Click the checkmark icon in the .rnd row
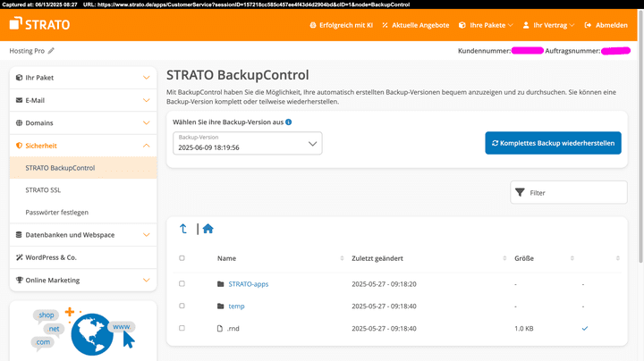Screen dimensions: 644x361 point(585,328)
